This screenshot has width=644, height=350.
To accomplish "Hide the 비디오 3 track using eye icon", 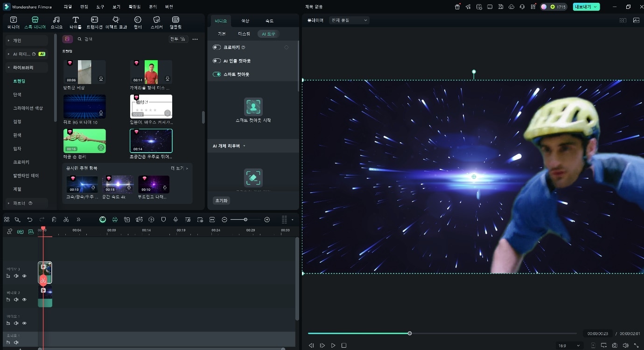I will [24, 276].
